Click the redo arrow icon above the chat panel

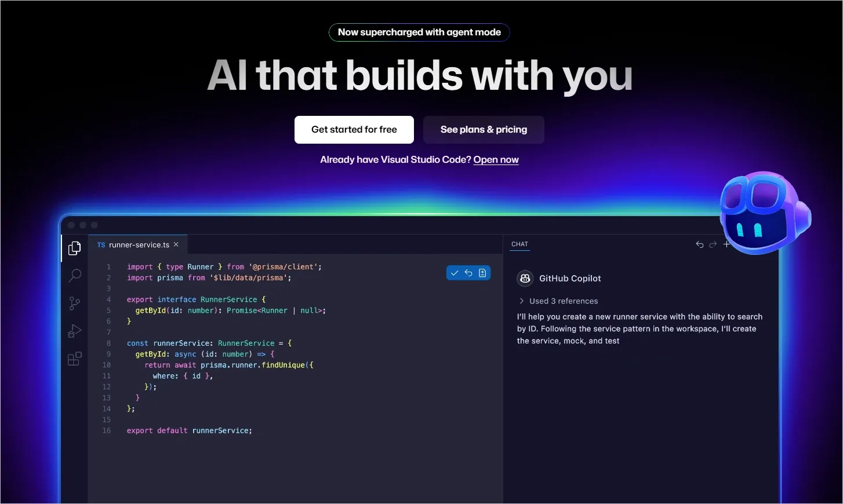pos(713,244)
